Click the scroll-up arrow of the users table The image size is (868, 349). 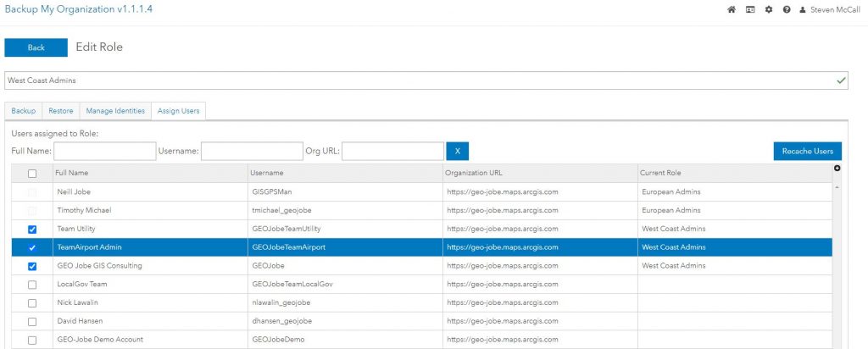point(837,186)
